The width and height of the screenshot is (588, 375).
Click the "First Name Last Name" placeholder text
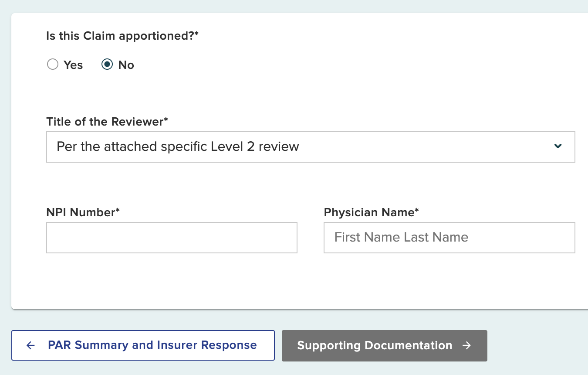point(401,237)
